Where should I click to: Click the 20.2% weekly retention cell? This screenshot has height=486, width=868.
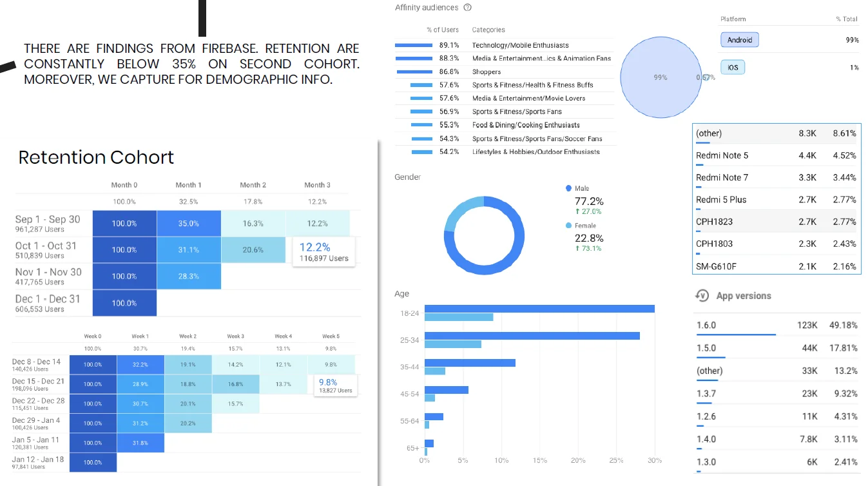pyautogui.click(x=188, y=423)
